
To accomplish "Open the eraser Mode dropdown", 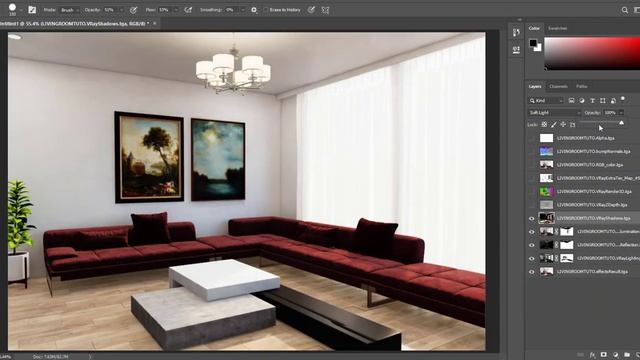I will (69, 10).
